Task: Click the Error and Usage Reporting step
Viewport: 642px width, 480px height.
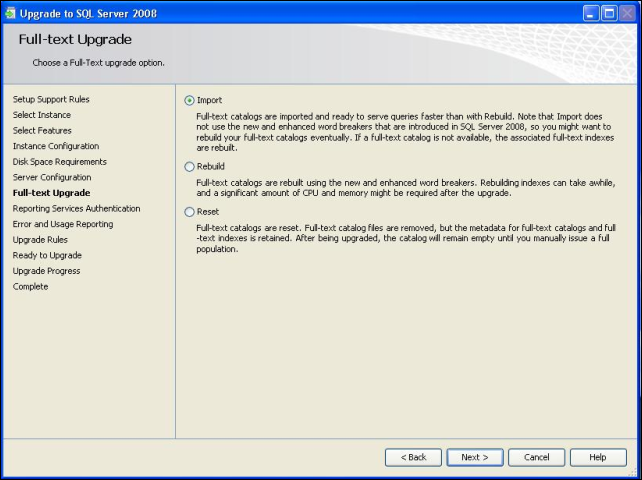Action: click(63, 224)
